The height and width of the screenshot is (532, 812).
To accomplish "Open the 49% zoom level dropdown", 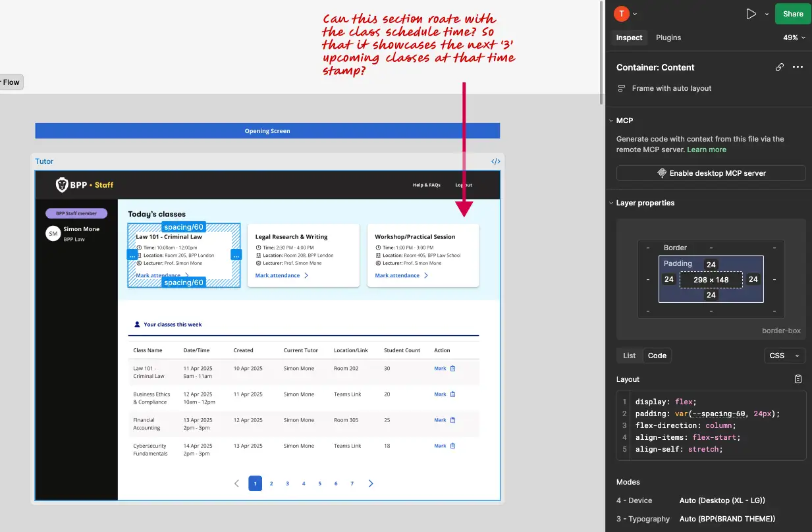I will (794, 38).
